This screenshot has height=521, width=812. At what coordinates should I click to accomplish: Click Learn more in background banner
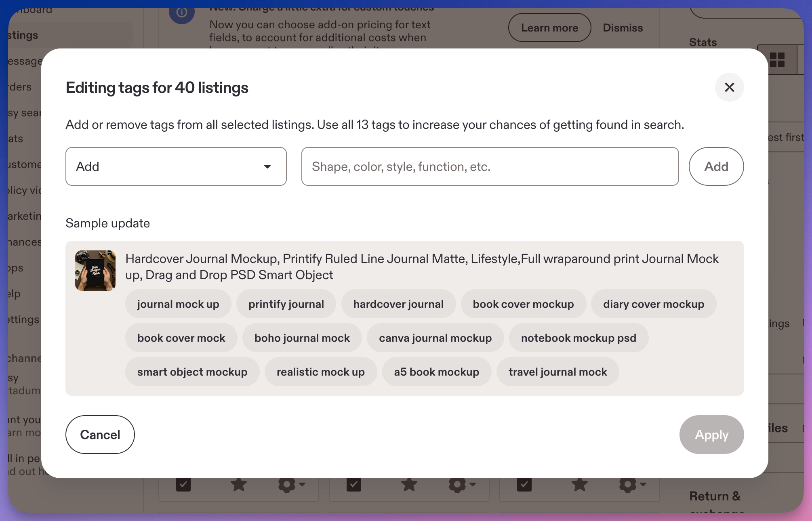tap(549, 27)
